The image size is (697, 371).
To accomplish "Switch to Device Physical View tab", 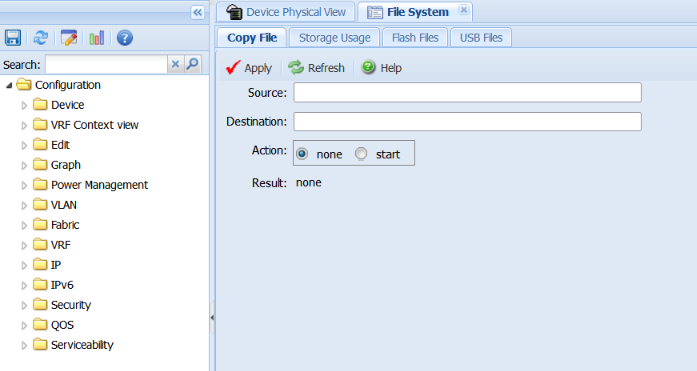I will (x=286, y=12).
